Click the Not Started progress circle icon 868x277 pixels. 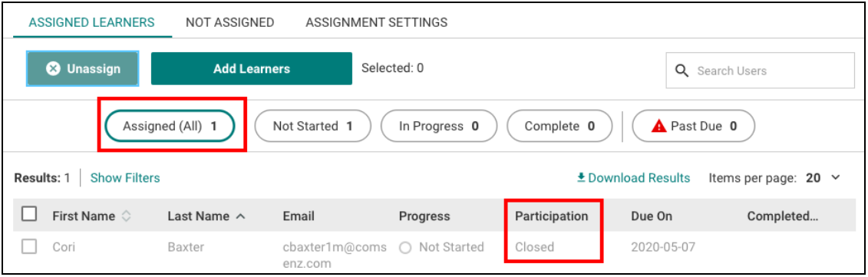(x=406, y=248)
